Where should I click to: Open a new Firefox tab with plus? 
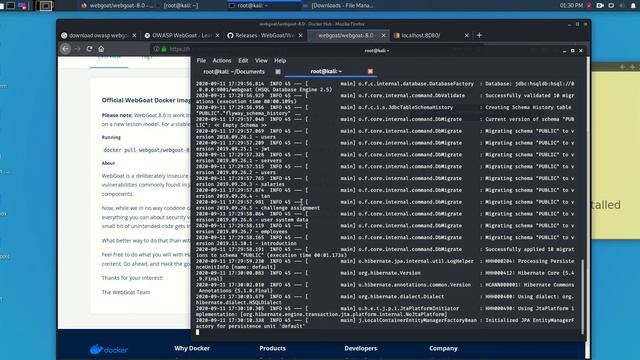click(479, 36)
